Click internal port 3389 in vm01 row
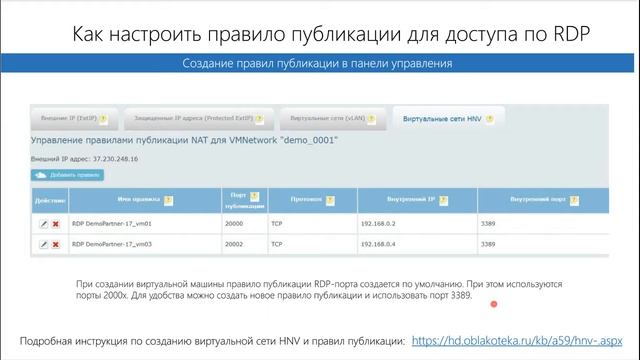 (x=488, y=224)
